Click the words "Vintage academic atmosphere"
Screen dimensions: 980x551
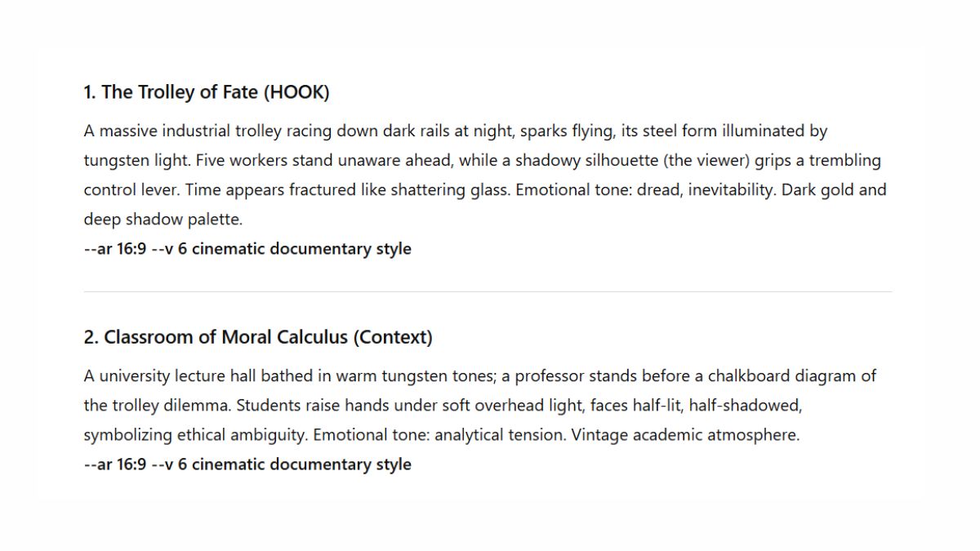(685, 435)
